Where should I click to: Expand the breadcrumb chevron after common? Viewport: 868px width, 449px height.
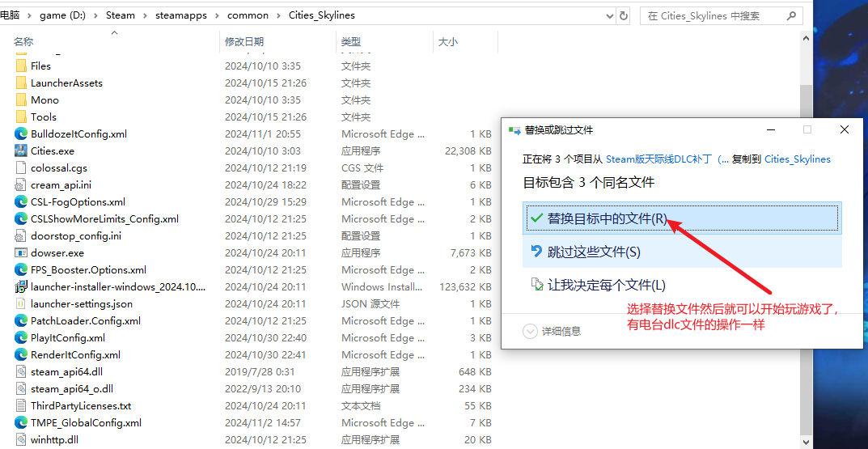tap(278, 15)
